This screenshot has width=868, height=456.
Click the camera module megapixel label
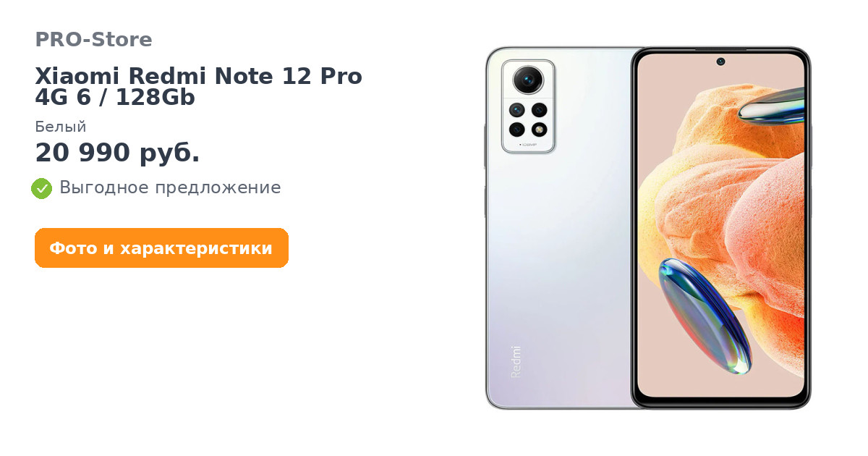point(528,145)
